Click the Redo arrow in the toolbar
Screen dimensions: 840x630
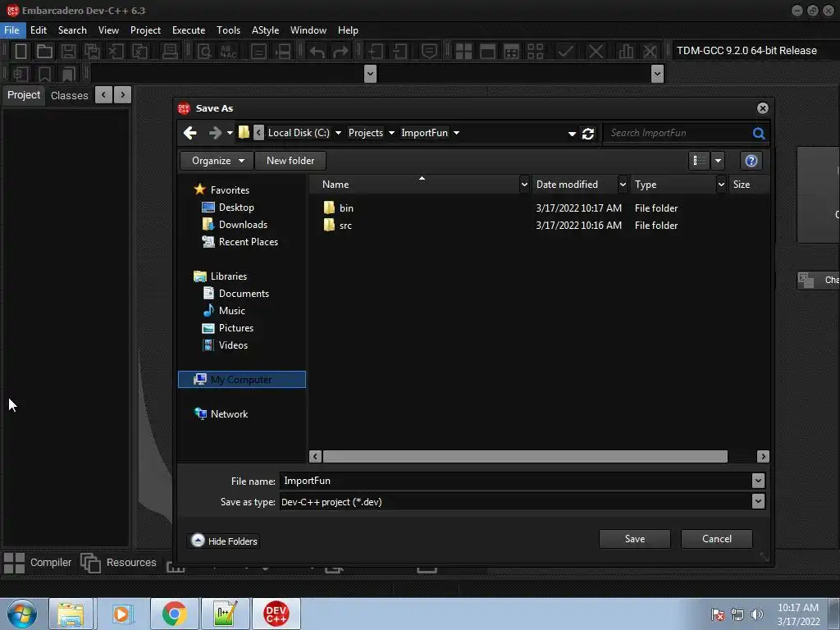pyautogui.click(x=340, y=52)
